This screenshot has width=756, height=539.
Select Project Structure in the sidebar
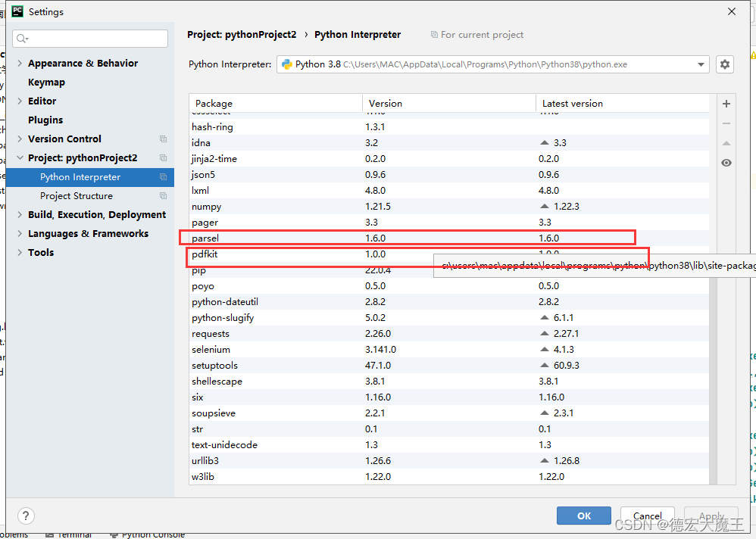[77, 196]
